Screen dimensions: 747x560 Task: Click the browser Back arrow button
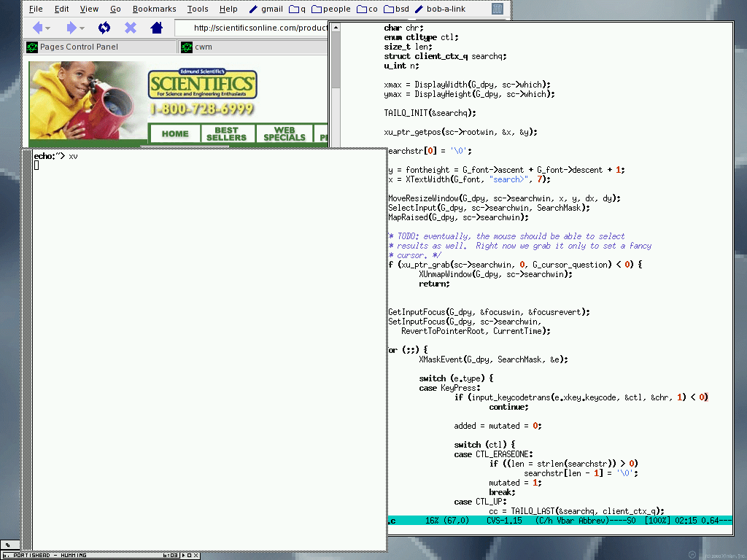[x=36, y=28]
